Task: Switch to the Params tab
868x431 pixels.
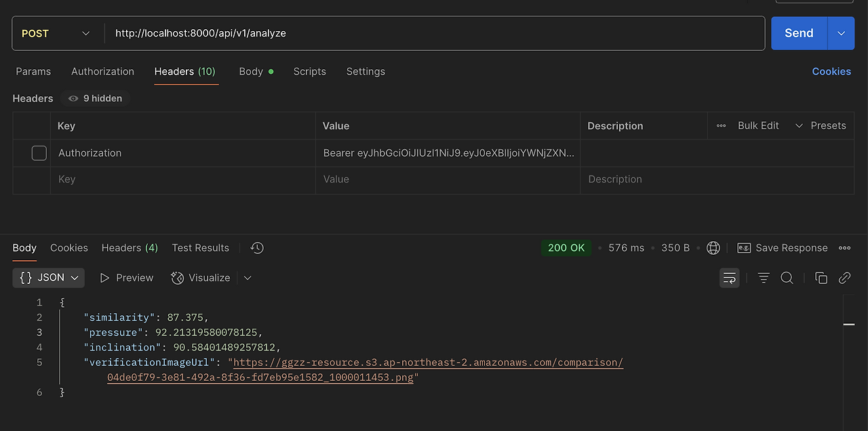Action: click(33, 71)
